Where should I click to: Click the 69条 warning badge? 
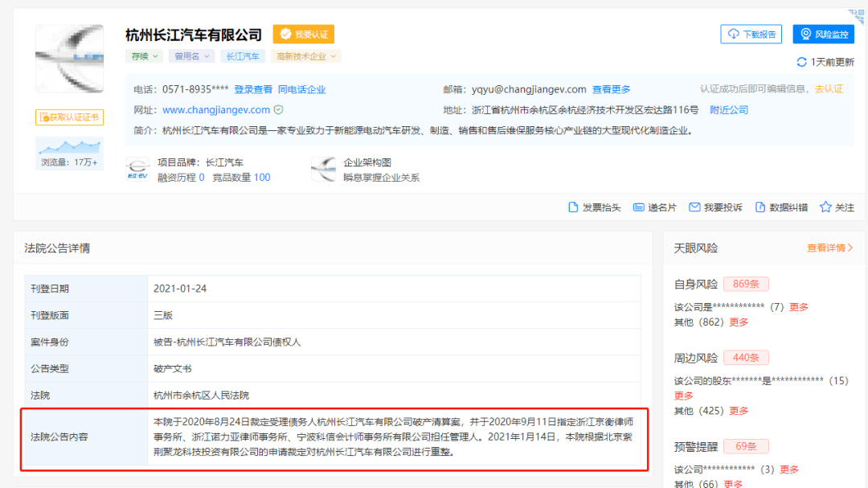tap(746, 446)
